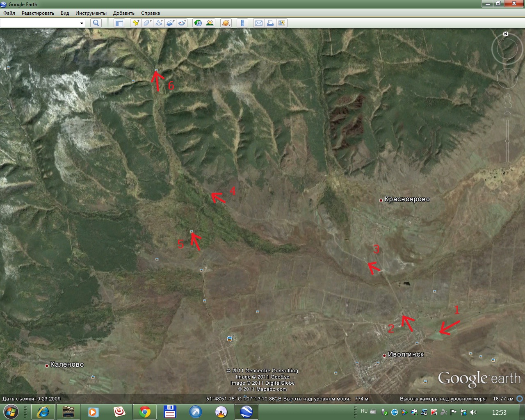Email the view using the envelope icon
This screenshot has height=420, width=525.
(258, 23)
